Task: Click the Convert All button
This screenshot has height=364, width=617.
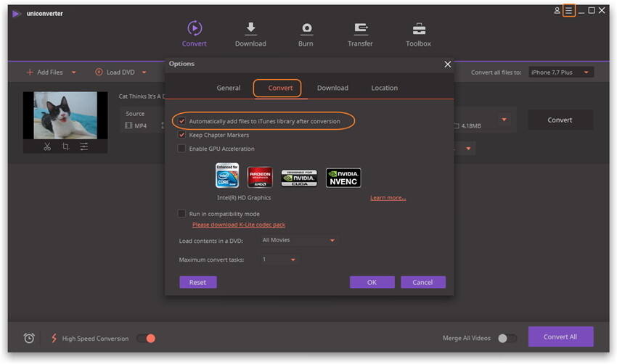Action: click(x=560, y=337)
